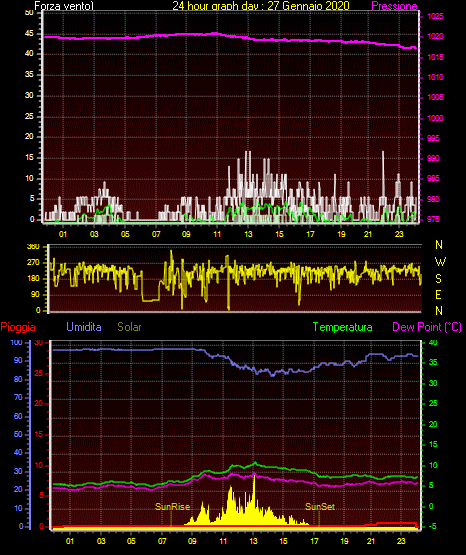Select the red 20 rain axis value
Viewport: 466px width, 555px height.
pyautogui.click(x=39, y=404)
